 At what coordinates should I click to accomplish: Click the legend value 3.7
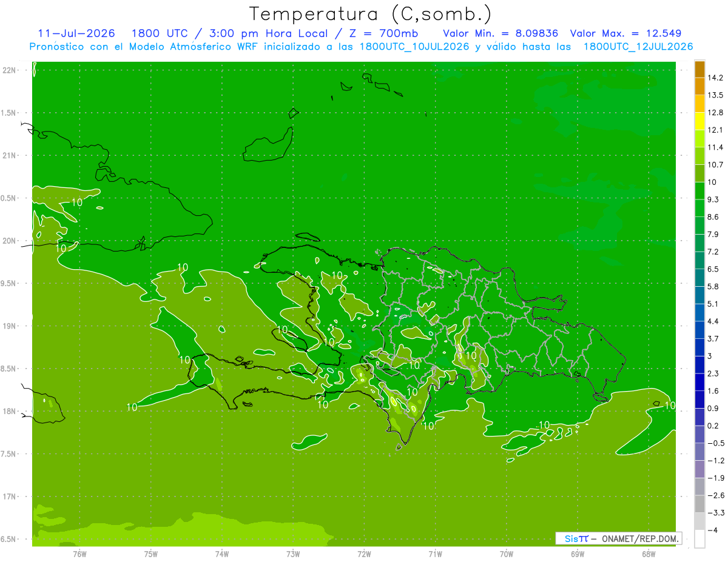click(714, 338)
